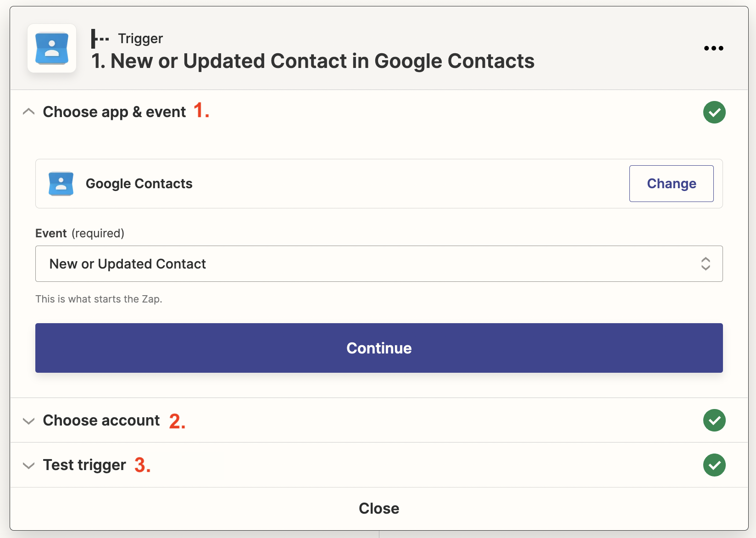Click the Trigger step type icon
The image size is (756, 538).
tap(100, 39)
